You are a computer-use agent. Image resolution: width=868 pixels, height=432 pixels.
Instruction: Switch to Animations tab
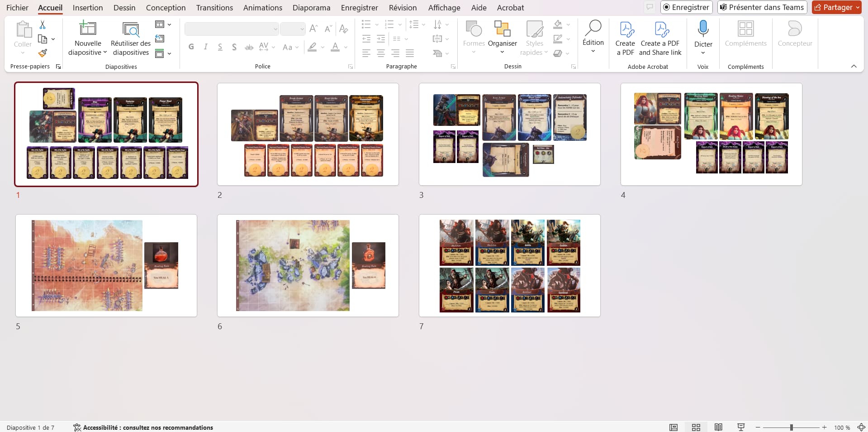[263, 8]
